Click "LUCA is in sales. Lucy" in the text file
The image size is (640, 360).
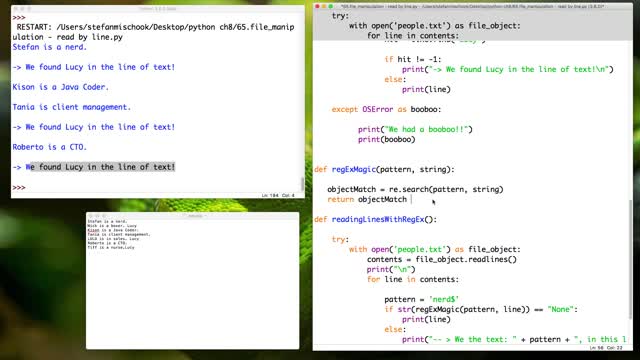[113, 239]
